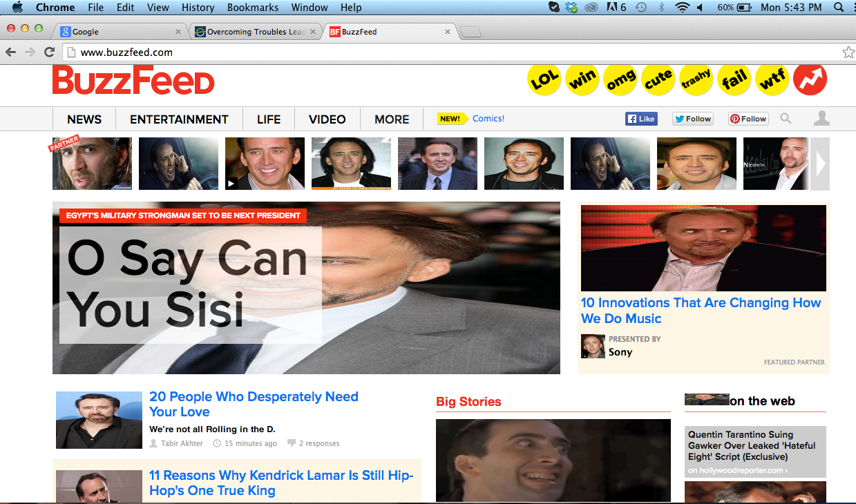The height and width of the screenshot is (504, 856).
Task: Open the Apple menu
Action: pyautogui.click(x=17, y=8)
